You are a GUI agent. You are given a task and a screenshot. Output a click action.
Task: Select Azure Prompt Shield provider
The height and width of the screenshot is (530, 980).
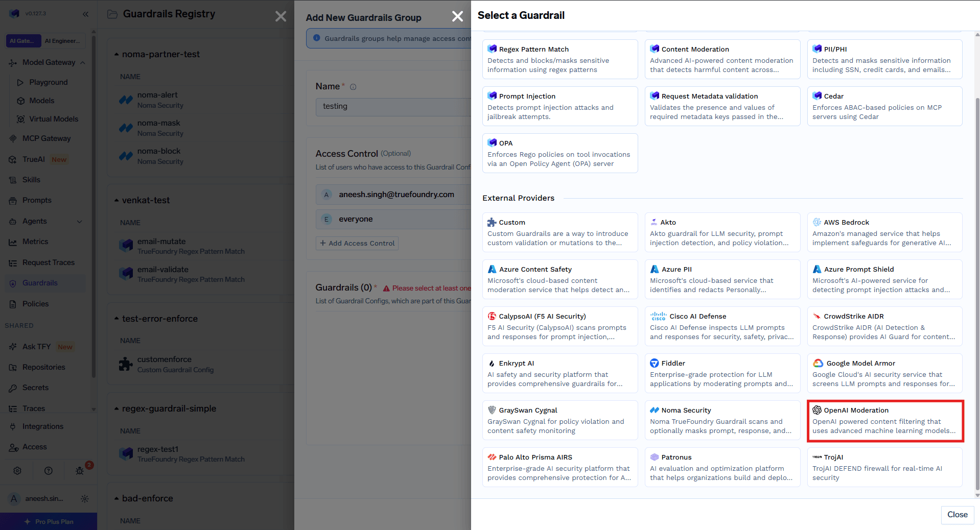[885, 279]
